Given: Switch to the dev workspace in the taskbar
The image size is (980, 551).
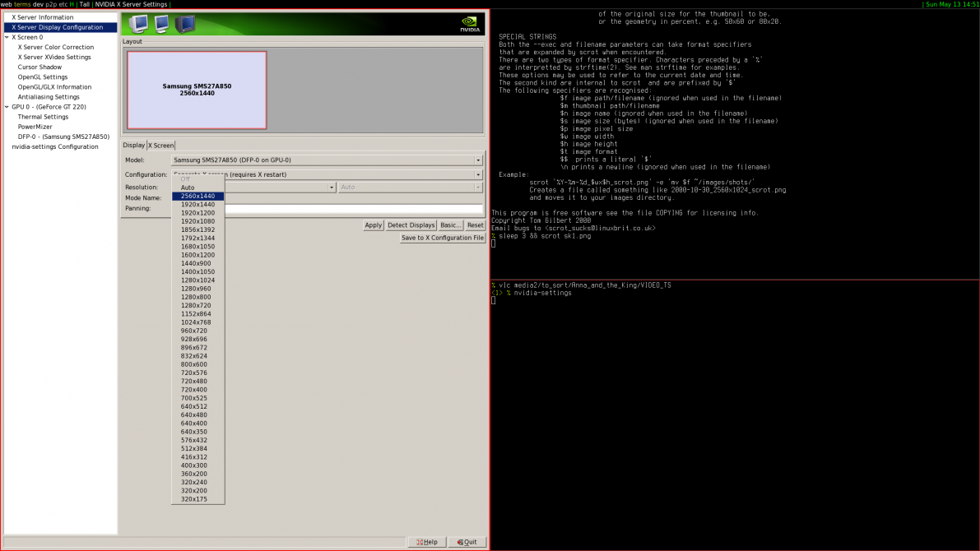Looking at the screenshot, I should click(39, 4).
